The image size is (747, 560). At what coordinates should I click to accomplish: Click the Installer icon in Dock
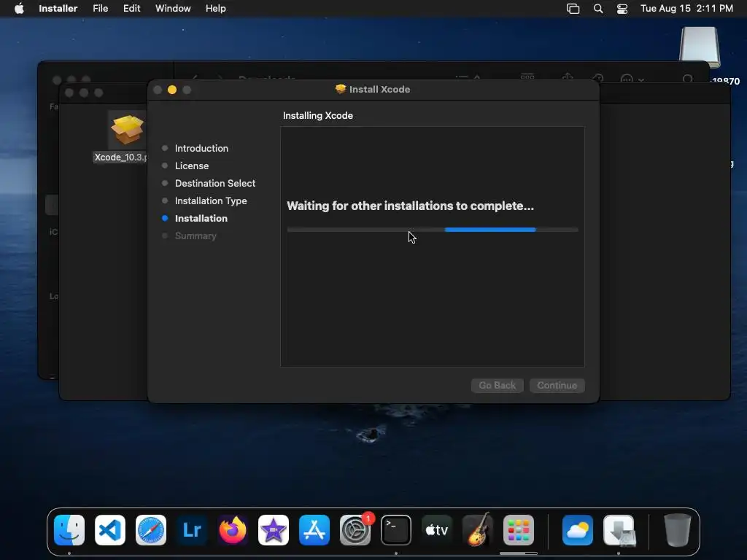(619, 530)
